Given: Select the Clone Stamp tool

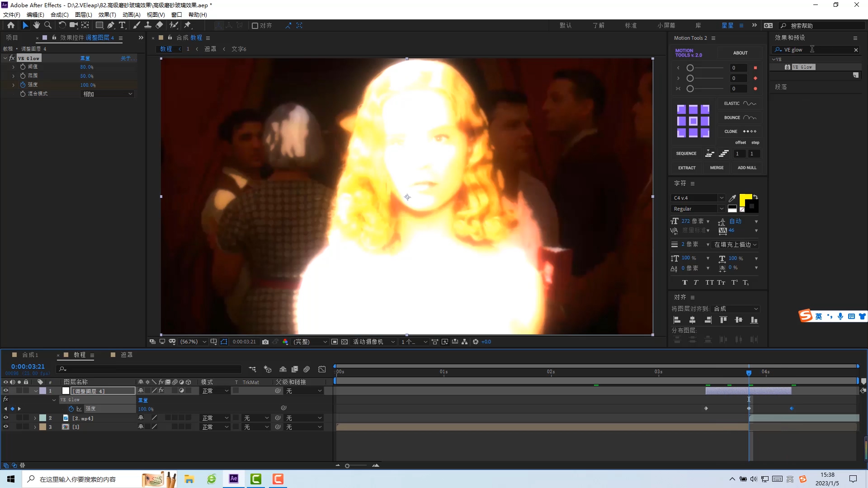Looking at the screenshot, I should pos(148,25).
